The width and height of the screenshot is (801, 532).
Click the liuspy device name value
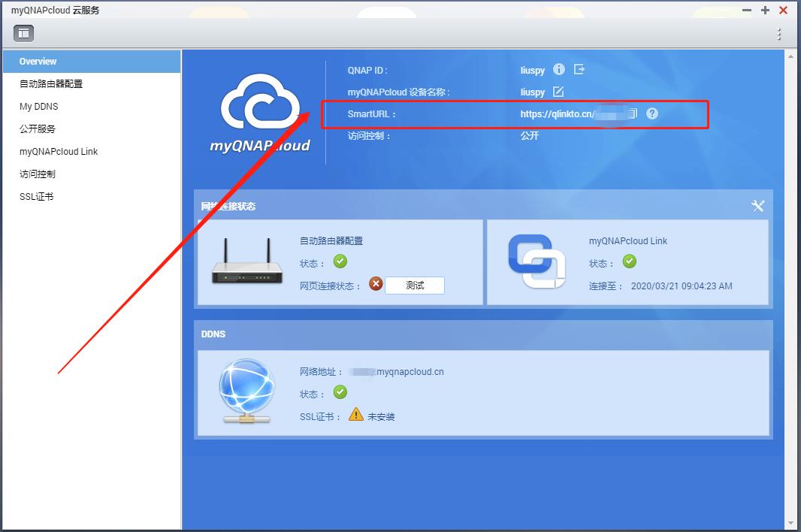(532, 92)
